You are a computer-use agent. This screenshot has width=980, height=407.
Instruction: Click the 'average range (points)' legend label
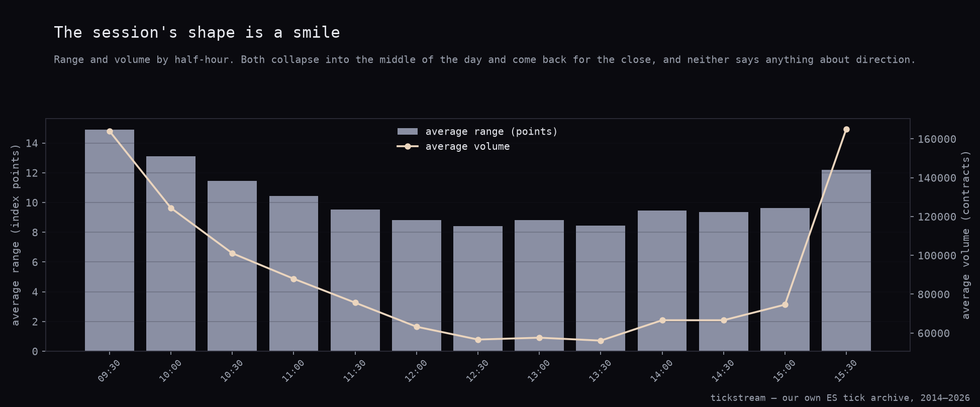(x=492, y=132)
